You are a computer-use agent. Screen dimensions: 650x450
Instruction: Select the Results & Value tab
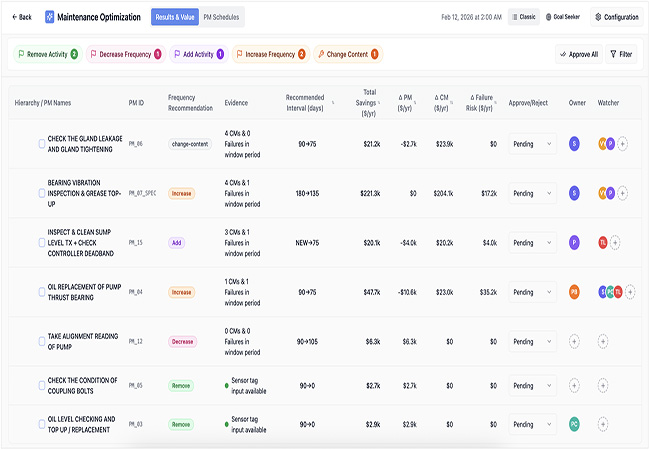[175, 17]
